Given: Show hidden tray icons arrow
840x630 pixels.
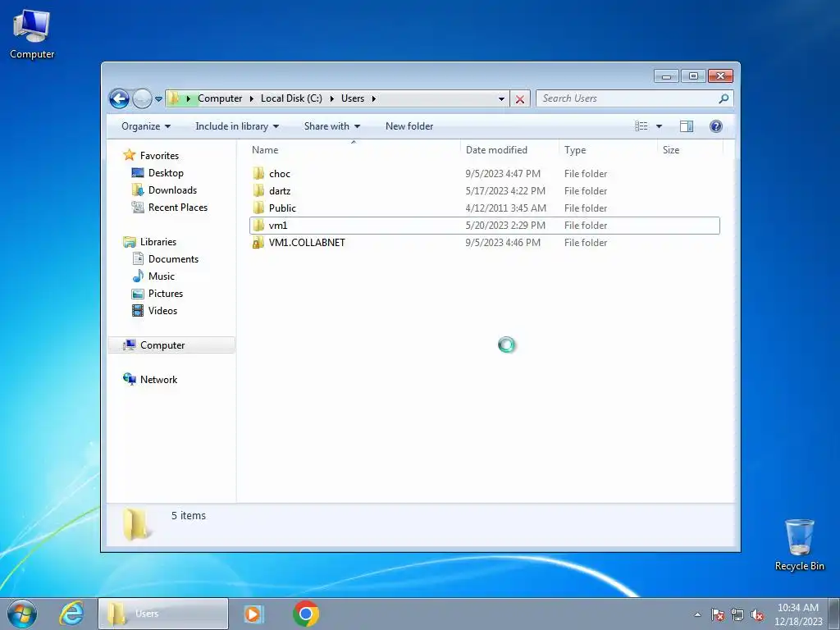Looking at the screenshot, I should click(697, 614).
